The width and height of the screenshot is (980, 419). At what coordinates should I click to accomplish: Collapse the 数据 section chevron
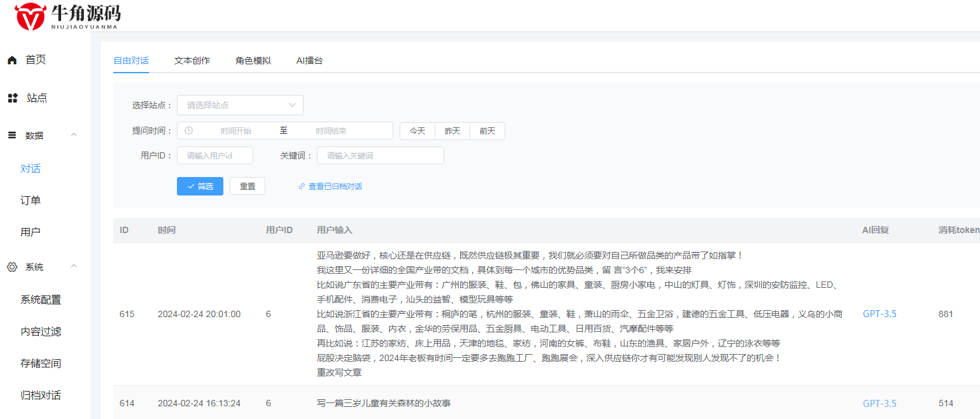pos(74,135)
